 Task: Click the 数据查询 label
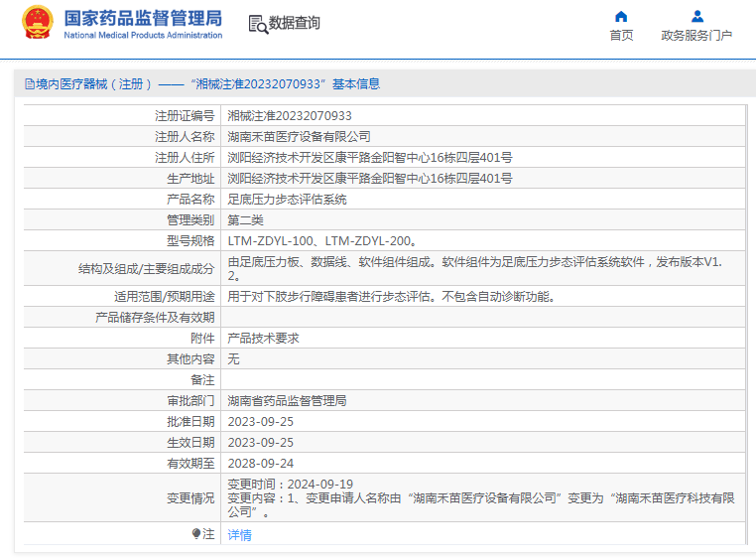[x=294, y=23]
